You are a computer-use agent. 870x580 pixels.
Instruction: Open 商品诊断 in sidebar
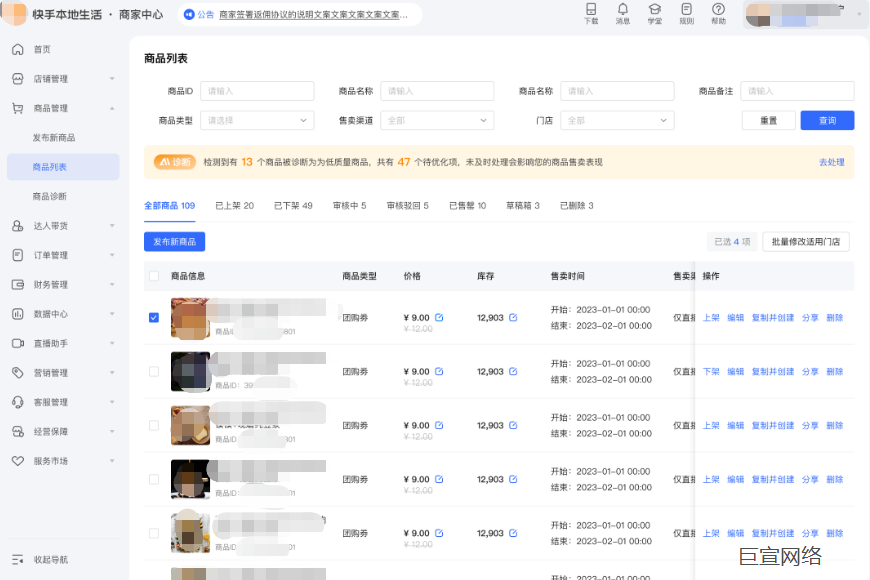[49, 196]
